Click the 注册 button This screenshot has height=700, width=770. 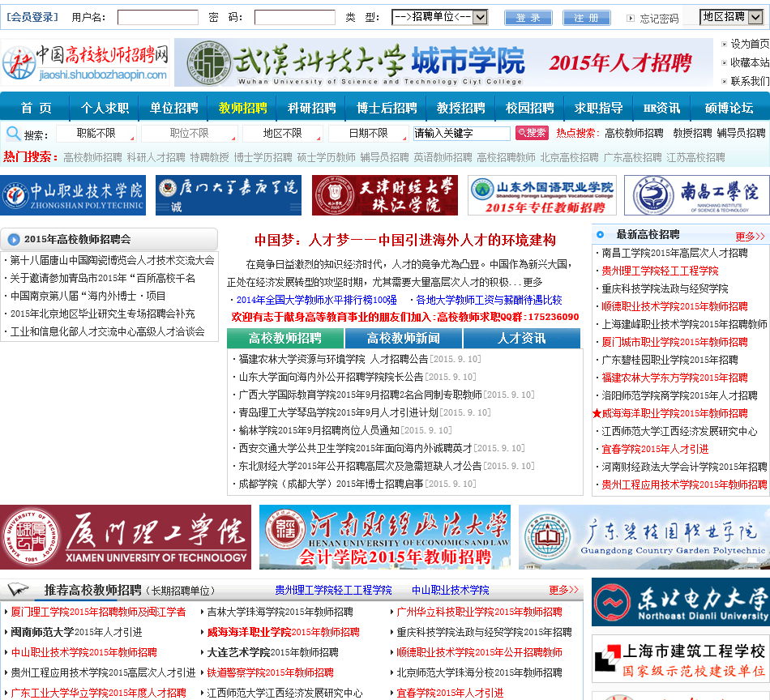(x=586, y=18)
